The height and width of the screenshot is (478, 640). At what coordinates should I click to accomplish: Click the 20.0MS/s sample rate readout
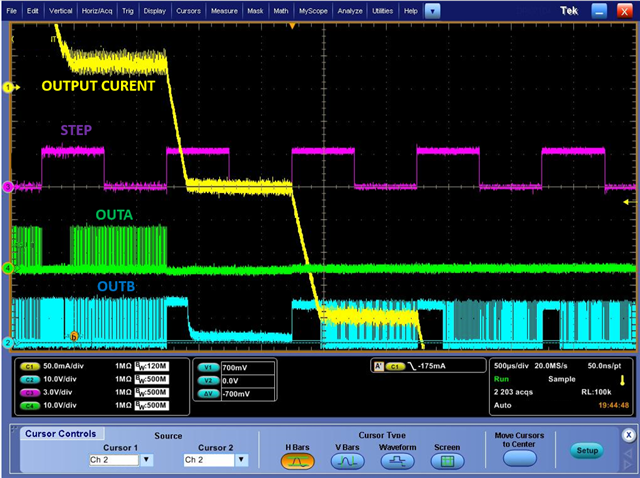click(x=551, y=366)
